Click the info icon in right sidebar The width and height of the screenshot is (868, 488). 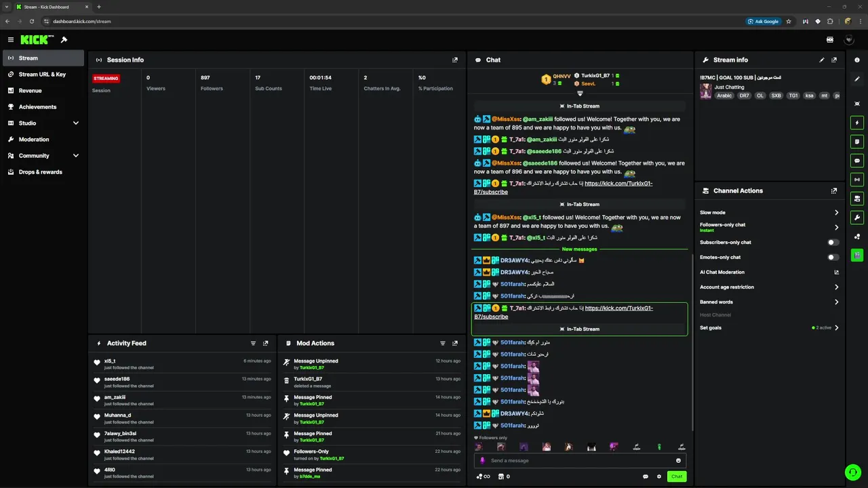[857, 60]
